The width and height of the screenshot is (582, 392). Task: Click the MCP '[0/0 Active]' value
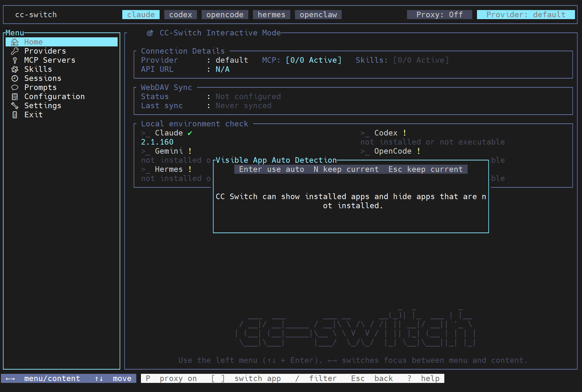point(313,60)
